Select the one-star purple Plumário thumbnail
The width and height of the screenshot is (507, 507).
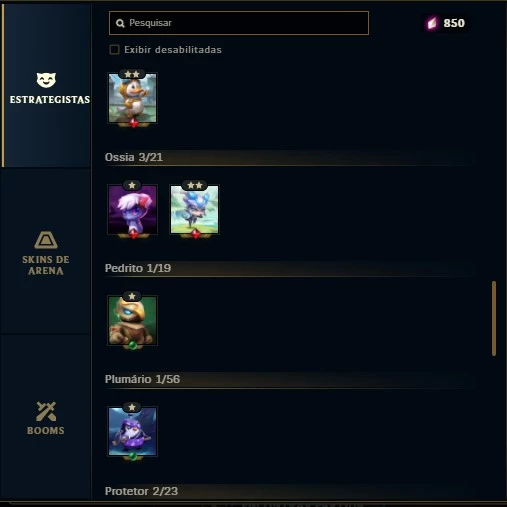click(x=132, y=431)
